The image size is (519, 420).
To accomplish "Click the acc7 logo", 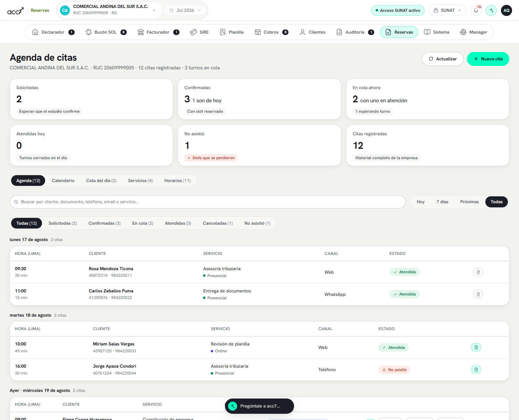I will click(16, 11).
